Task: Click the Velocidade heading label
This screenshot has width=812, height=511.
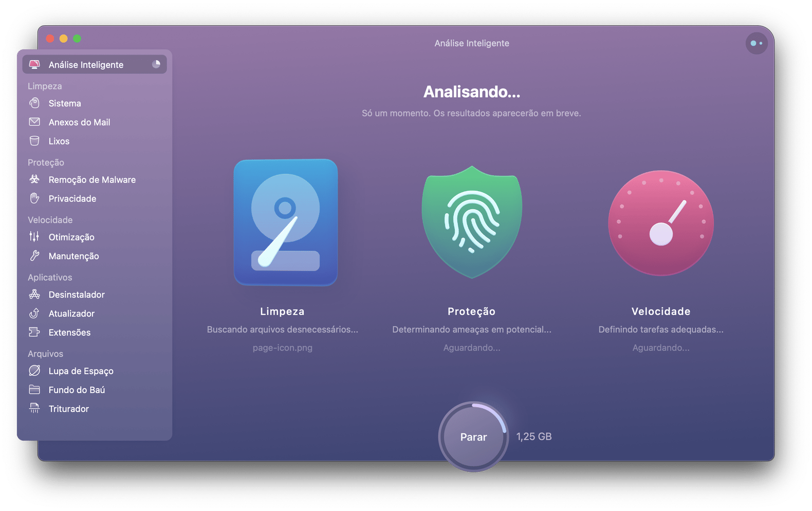Action: [x=661, y=311]
